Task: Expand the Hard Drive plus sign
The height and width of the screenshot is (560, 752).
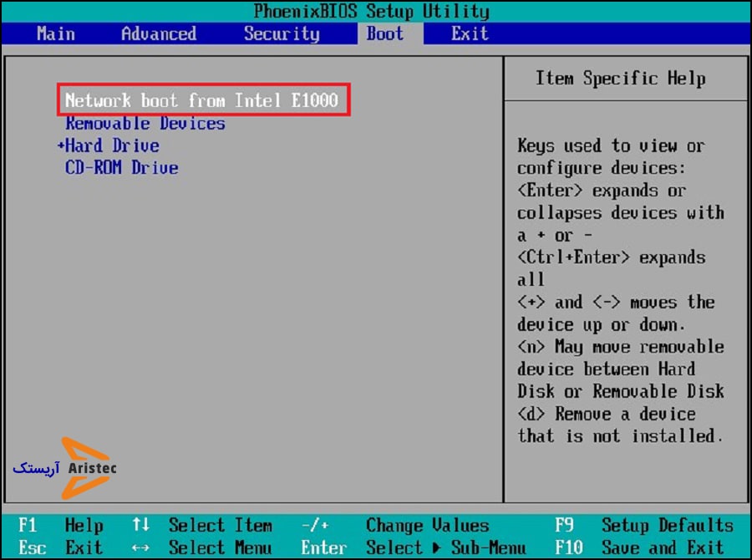Action: coord(61,145)
